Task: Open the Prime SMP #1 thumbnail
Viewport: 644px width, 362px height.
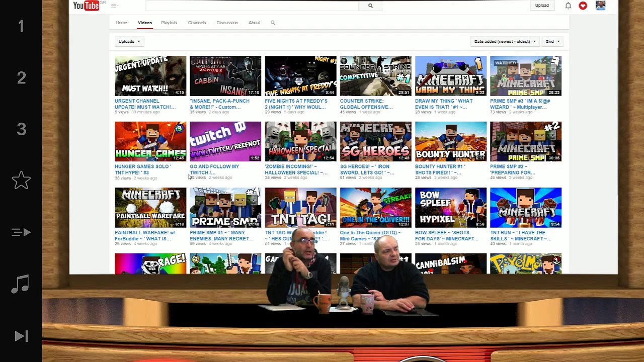Action: [x=225, y=208]
